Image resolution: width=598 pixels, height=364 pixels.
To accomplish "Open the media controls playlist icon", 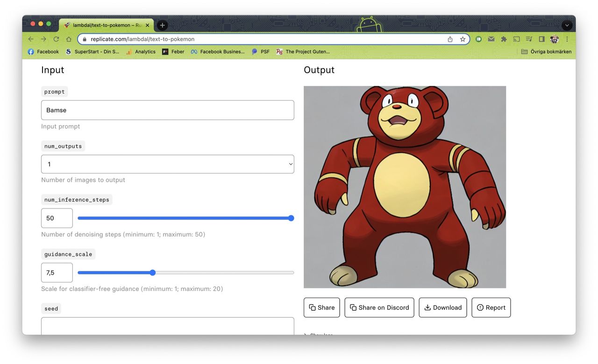I will coord(529,39).
